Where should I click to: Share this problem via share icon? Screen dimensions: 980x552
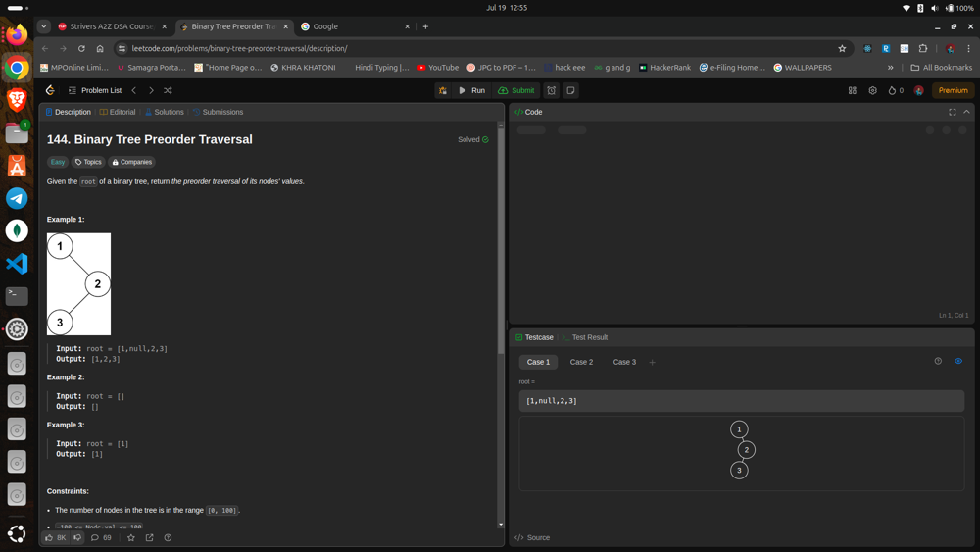click(150, 537)
